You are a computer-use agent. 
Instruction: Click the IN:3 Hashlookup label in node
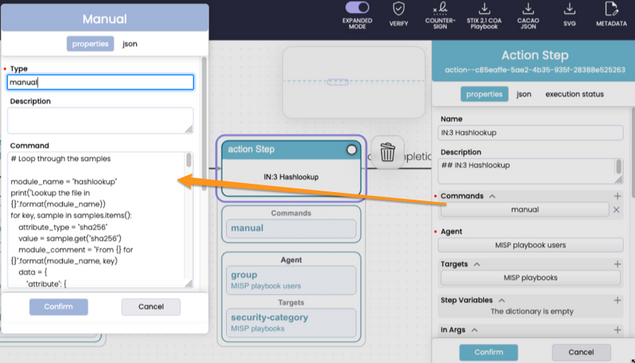[291, 177]
